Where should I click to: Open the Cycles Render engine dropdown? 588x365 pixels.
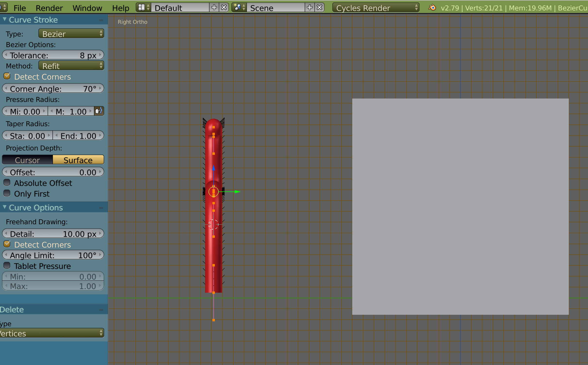click(x=376, y=8)
